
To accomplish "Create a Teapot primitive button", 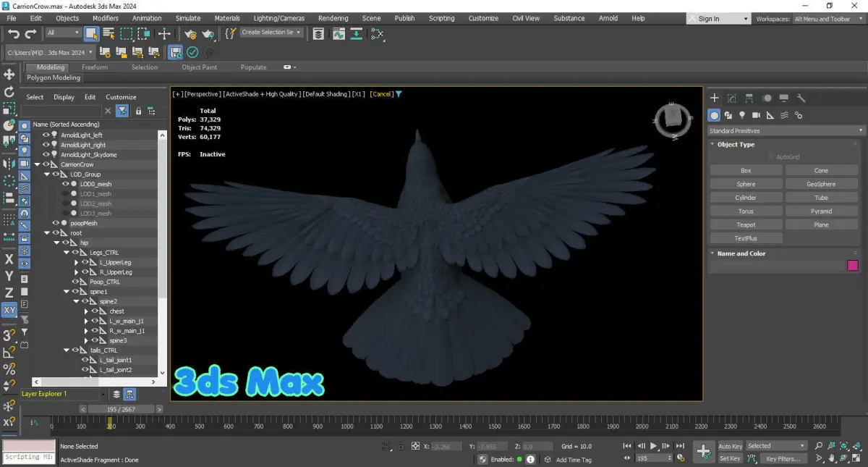I will coord(746,224).
